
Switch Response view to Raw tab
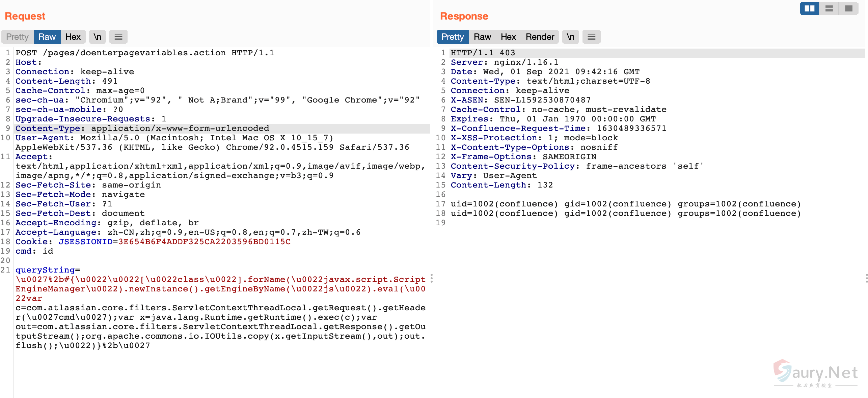click(x=482, y=37)
